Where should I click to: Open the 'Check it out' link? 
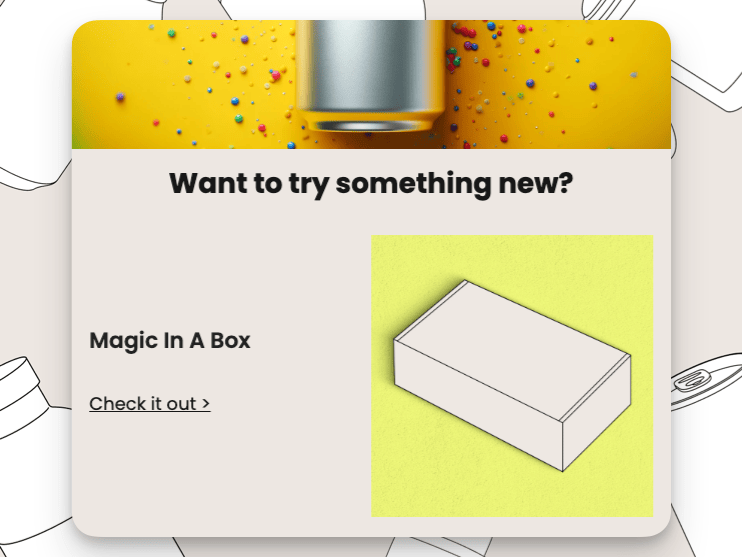point(150,404)
